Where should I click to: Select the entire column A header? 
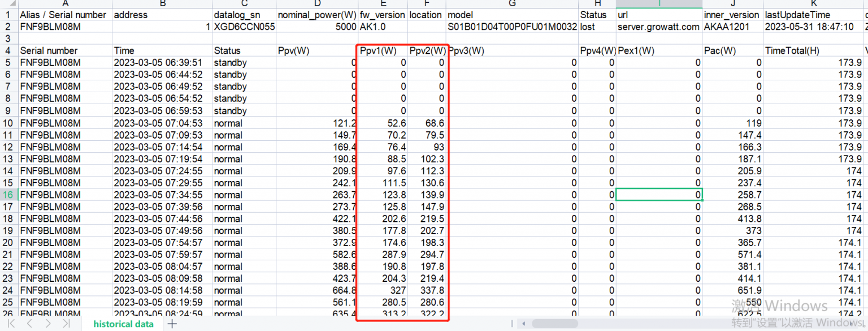[x=65, y=4]
